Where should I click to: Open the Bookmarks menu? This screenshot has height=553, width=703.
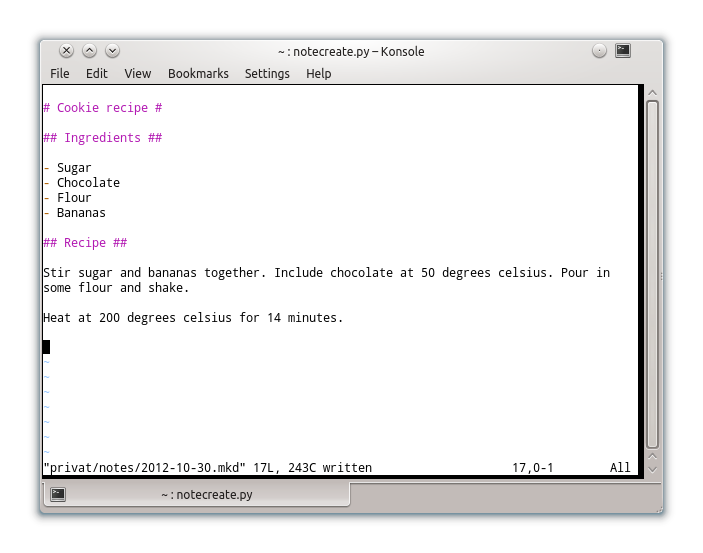click(x=198, y=74)
